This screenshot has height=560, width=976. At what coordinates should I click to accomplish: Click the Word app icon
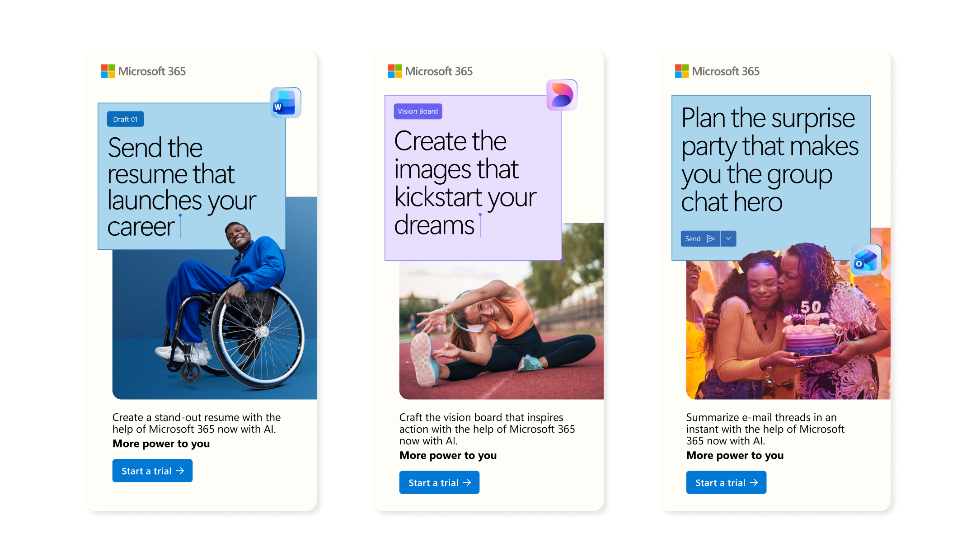tap(286, 103)
